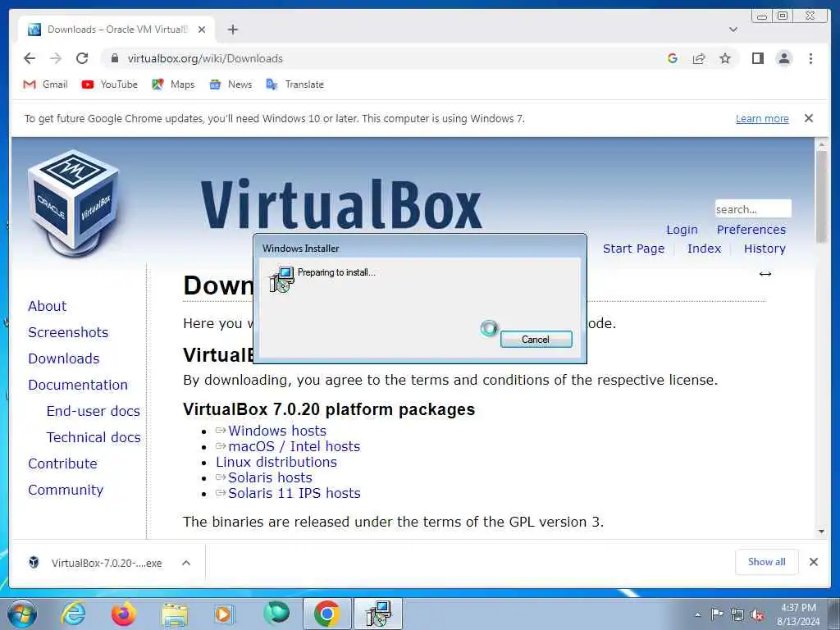Click Show all downloads
This screenshot has height=630, width=840.
(x=767, y=561)
